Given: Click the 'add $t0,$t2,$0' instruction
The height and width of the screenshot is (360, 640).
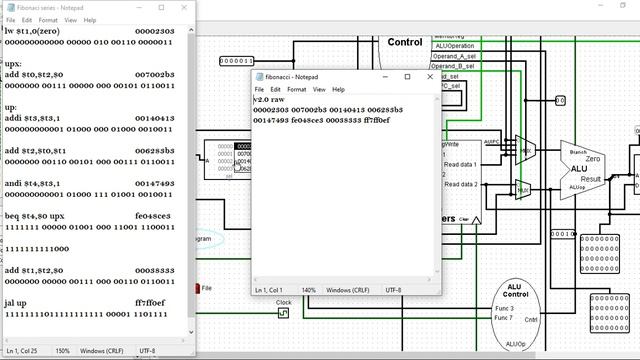Looking at the screenshot, I should 34,75.
